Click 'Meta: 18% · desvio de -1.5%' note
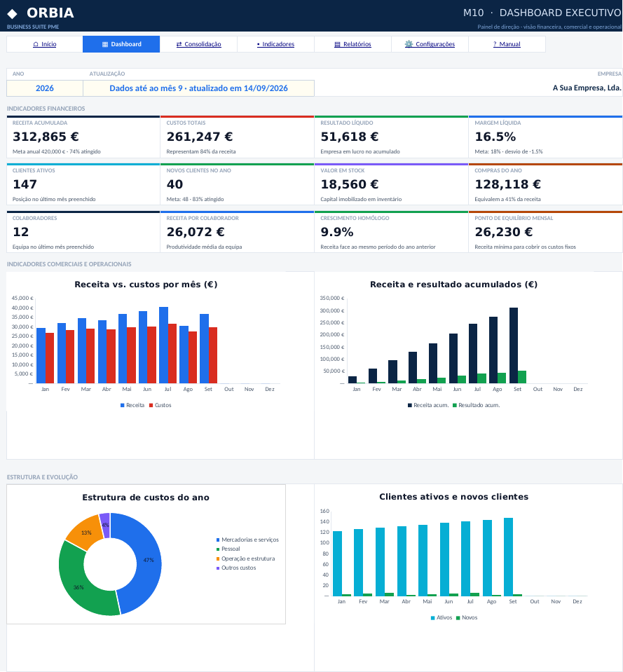The width and height of the screenshot is (623, 672). click(x=509, y=152)
